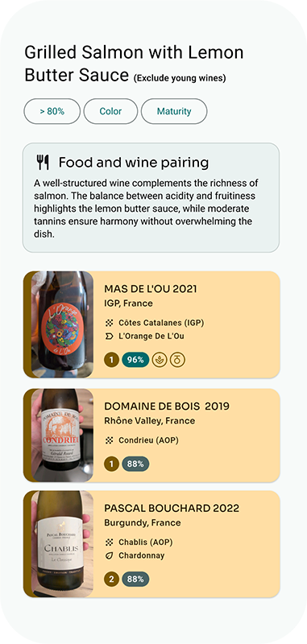Tap the organic wheat icon on Mas de l'Ou
This screenshot has width=307, height=644.
click(160, 360)
